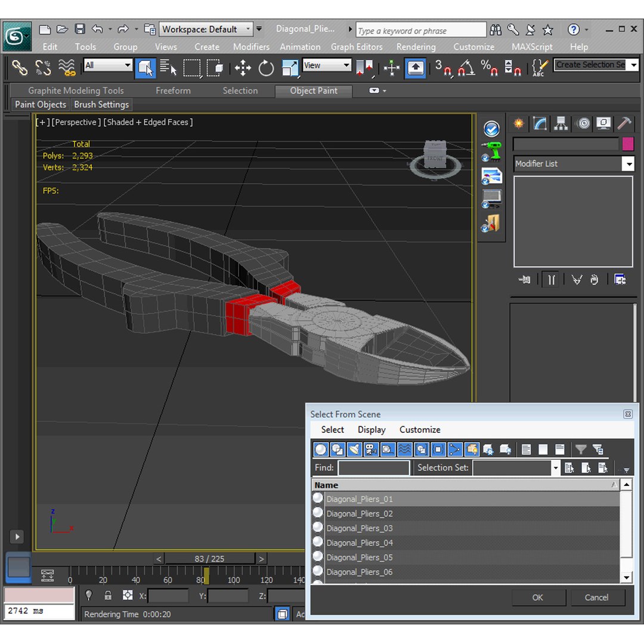Toggle the 3D Snaps button
The image size is (644, 644).
pos(443,68)
